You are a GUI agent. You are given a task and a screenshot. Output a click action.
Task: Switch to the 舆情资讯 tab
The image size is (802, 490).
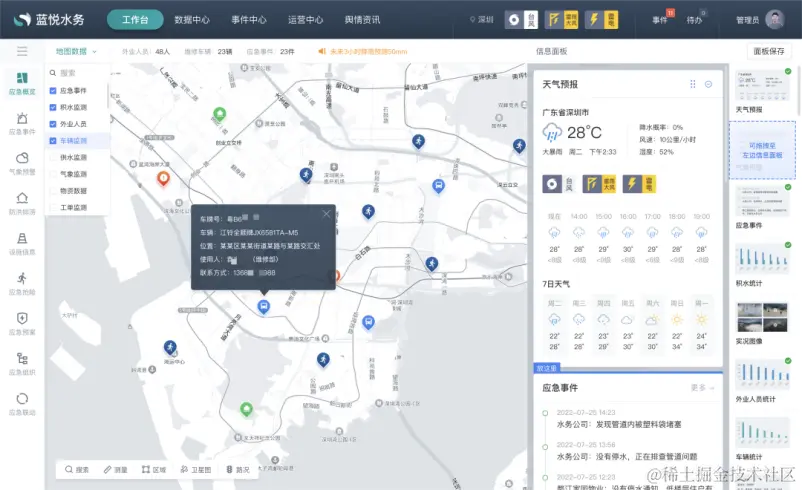[362, 20]
